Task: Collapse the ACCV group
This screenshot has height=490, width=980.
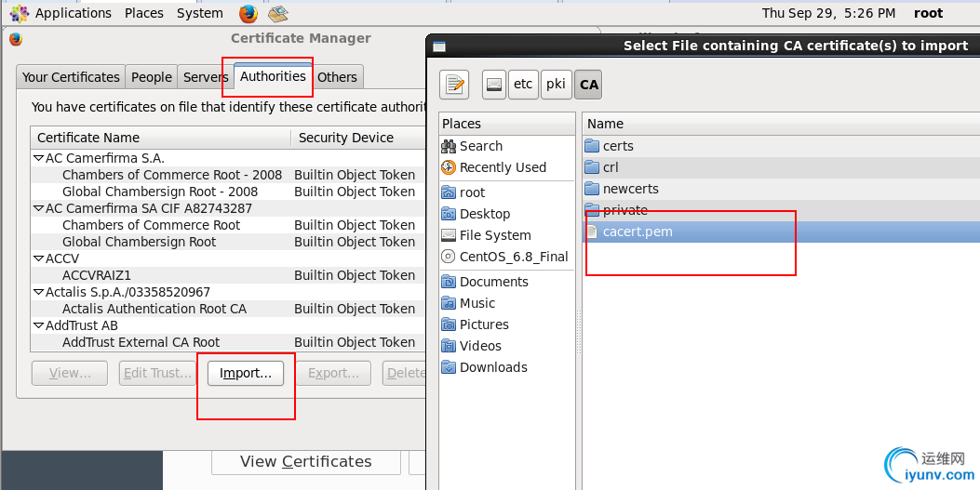Action: (39, 258)
